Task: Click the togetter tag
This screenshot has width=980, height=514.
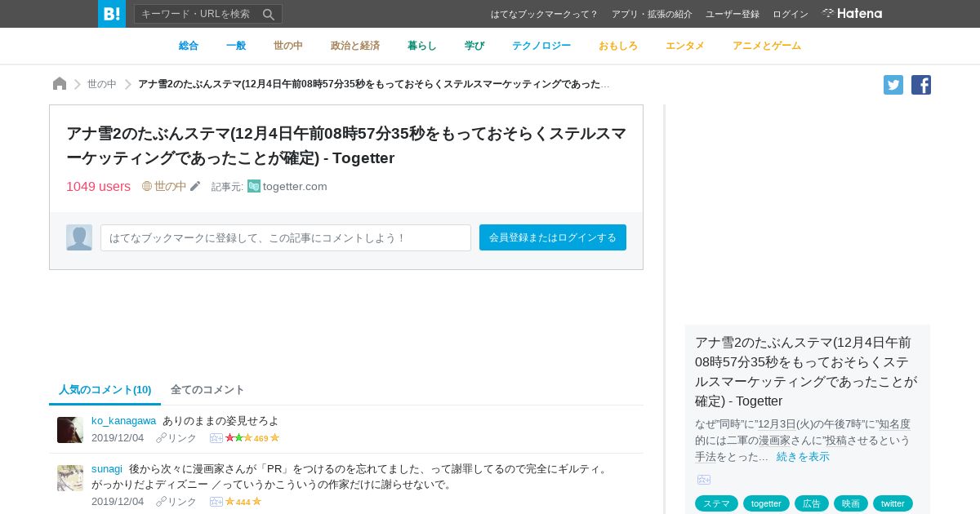Action: [x=766, y=503]
